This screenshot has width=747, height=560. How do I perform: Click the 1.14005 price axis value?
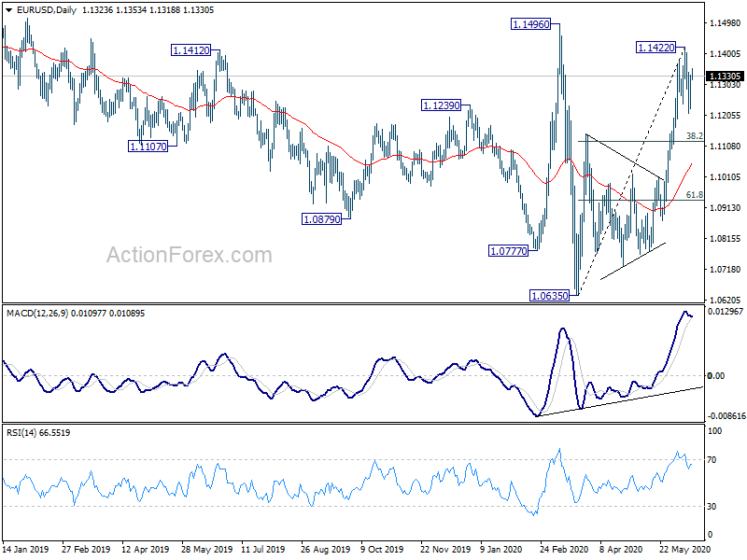point(726,54)
